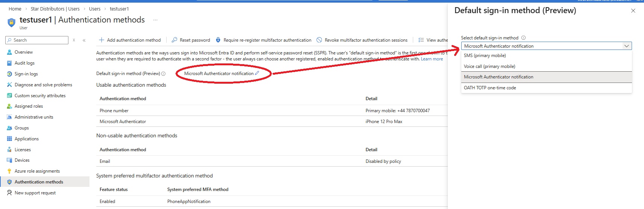This screenshot has width=644, height=209.
Task: Open Audit logs in the sidebar
Action: pyautogui.click(x=24, y=63)
